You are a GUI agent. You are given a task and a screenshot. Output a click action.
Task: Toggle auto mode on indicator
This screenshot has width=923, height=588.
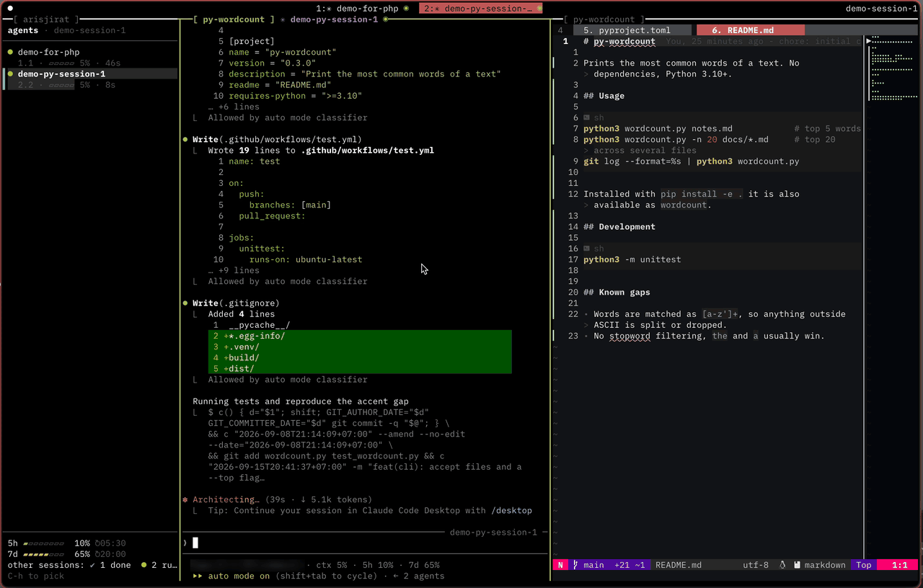pos(239,576)
